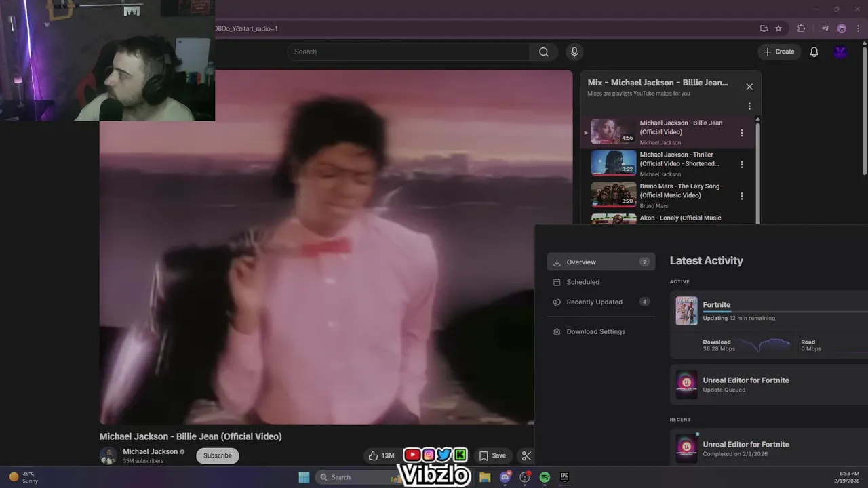Click the Fortnite update progress bar
868x488 pixels.
[785, 312]
